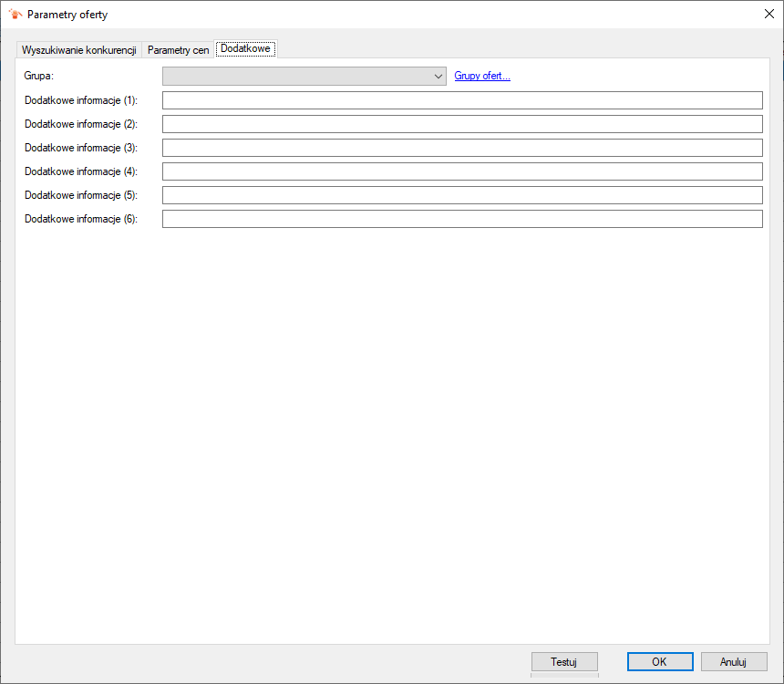The image size is (784, 684).
Task: Select the Dodatkowe tab
Action: tap(245, 48)
